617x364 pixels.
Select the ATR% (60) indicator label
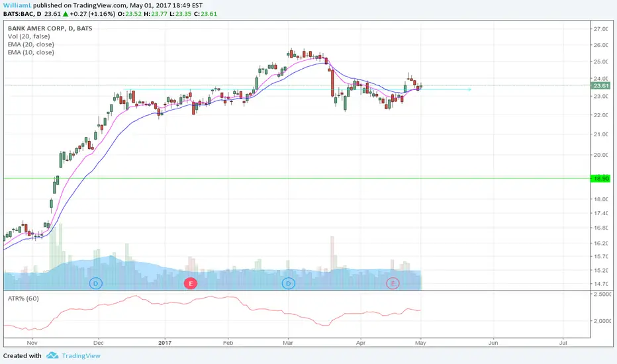point(23,298)
